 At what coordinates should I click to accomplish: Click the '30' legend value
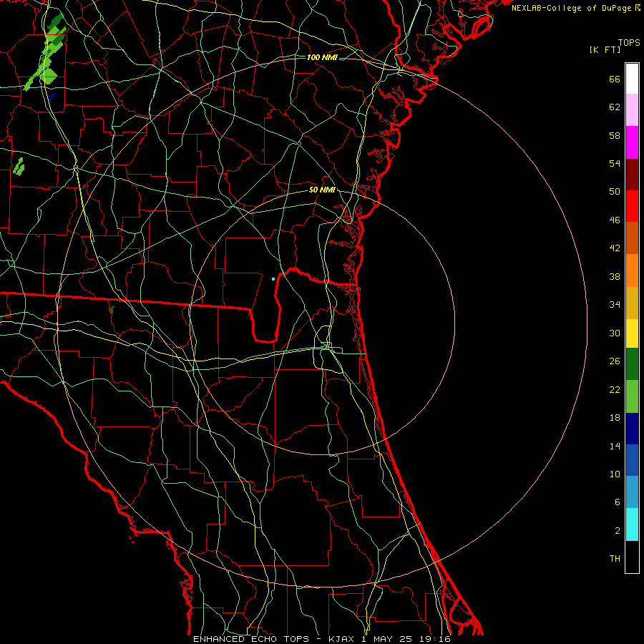pyautogui.click(x=615, y=333)
